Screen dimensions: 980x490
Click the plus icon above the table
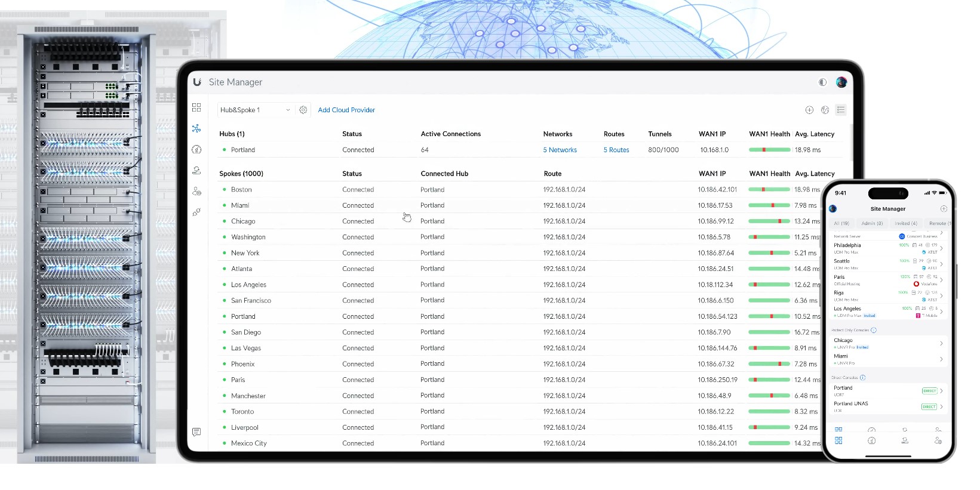point(809,110)
